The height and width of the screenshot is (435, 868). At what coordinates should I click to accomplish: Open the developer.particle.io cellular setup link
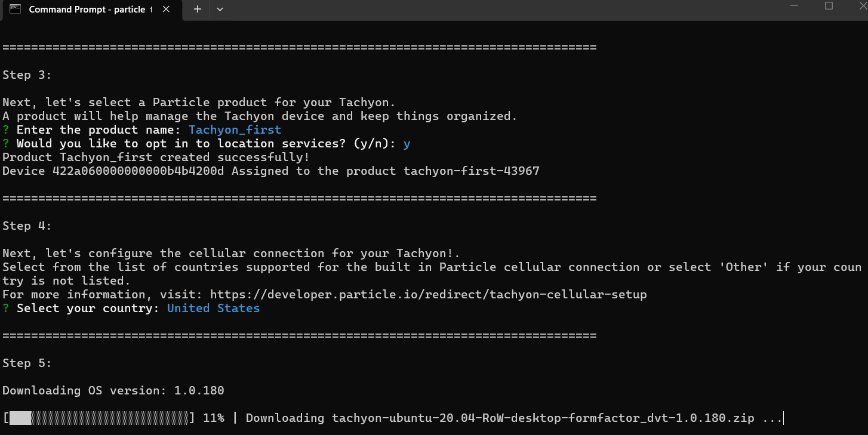428,295
